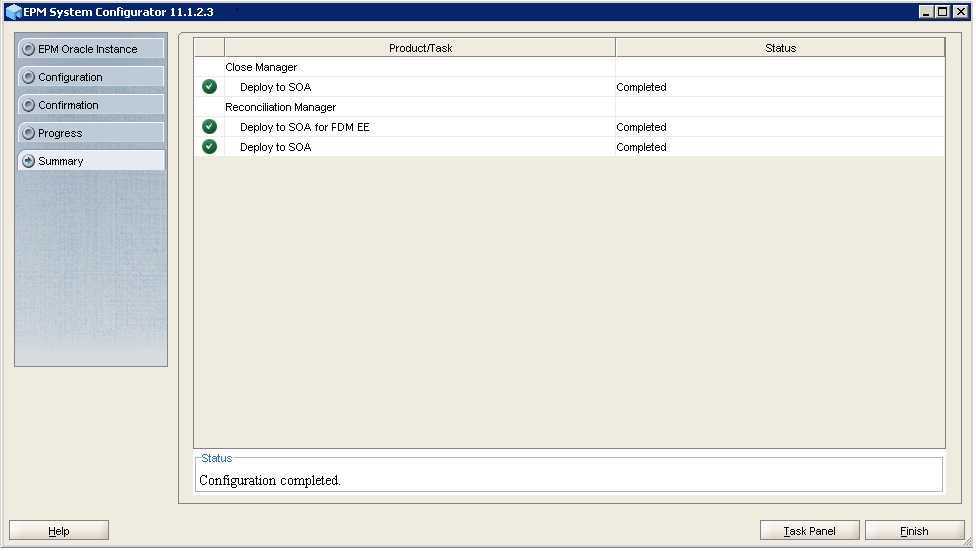
Task: Click green checkmark for Close Manager Deploy to SOA
Action: tap(210, 87)
